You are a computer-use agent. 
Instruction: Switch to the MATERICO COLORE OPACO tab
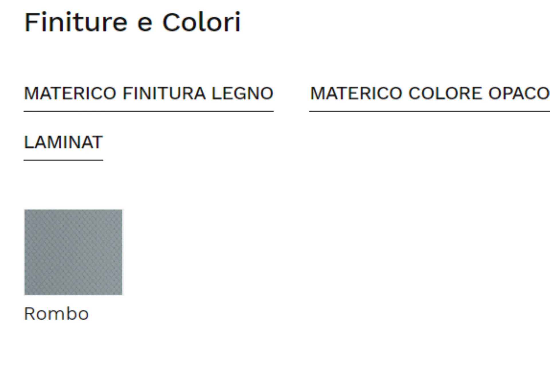[x=430, y=93]
